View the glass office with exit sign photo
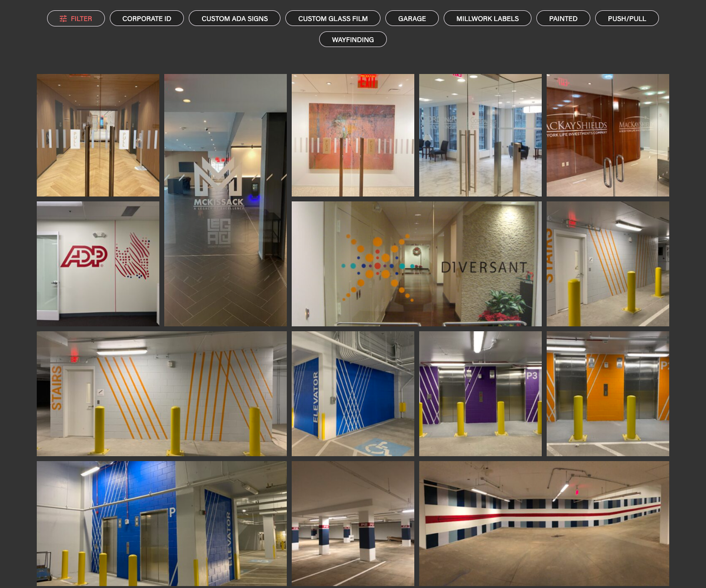The width and height of the screenshot is (706, 588). (481, 135)
